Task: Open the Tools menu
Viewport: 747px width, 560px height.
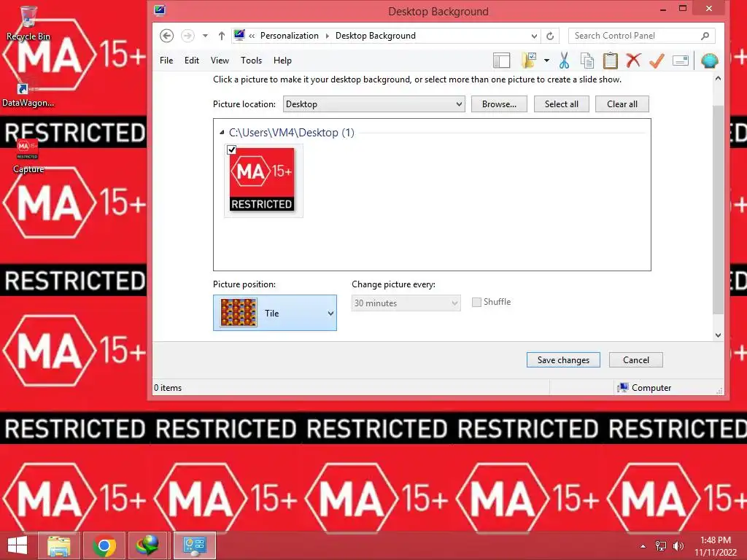Action: pos(251,61)
